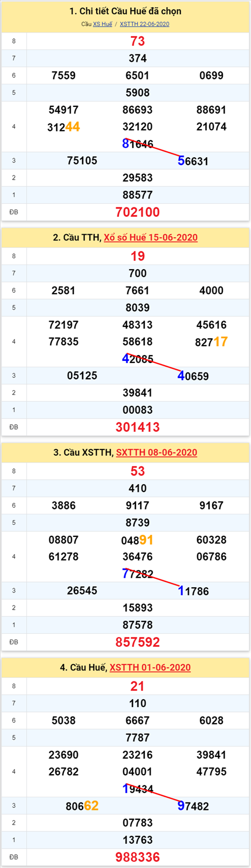Click first prize number 00083
This screenshot has width=251, height=868.
(138, 410)
